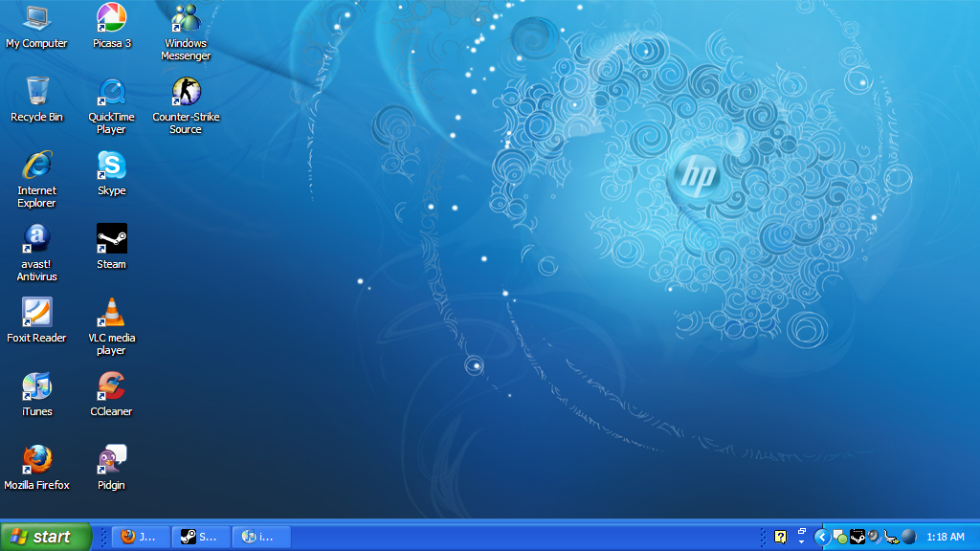980x551 pixels.
Task: Open the Windows start menu
Action: tap(46, 537)
